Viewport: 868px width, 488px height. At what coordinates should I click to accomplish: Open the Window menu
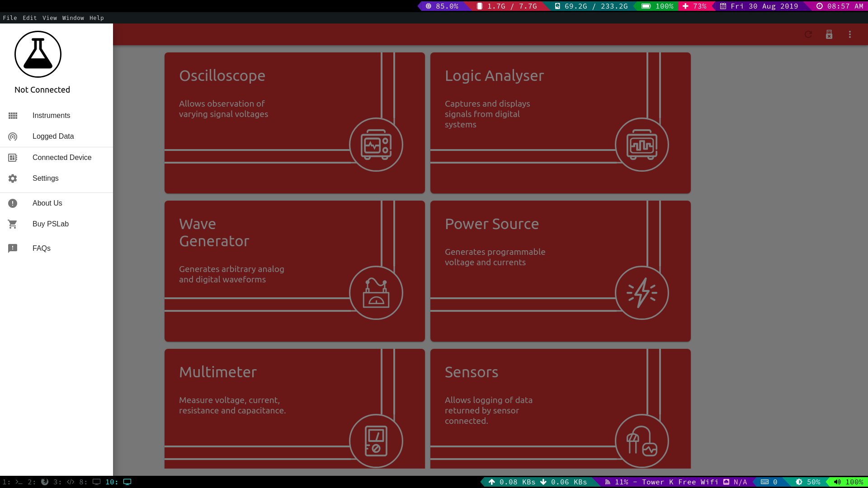pos(73,18)
